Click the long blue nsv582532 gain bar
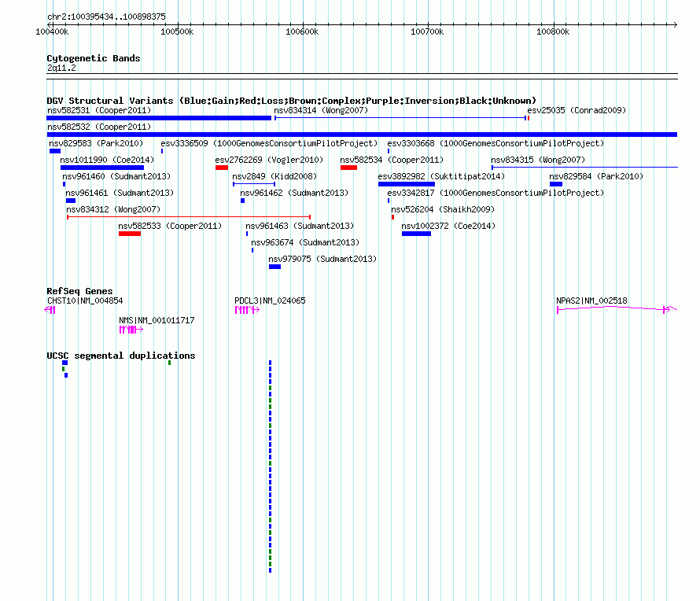Viewport: 700px width, 601px height. (362, 135)
